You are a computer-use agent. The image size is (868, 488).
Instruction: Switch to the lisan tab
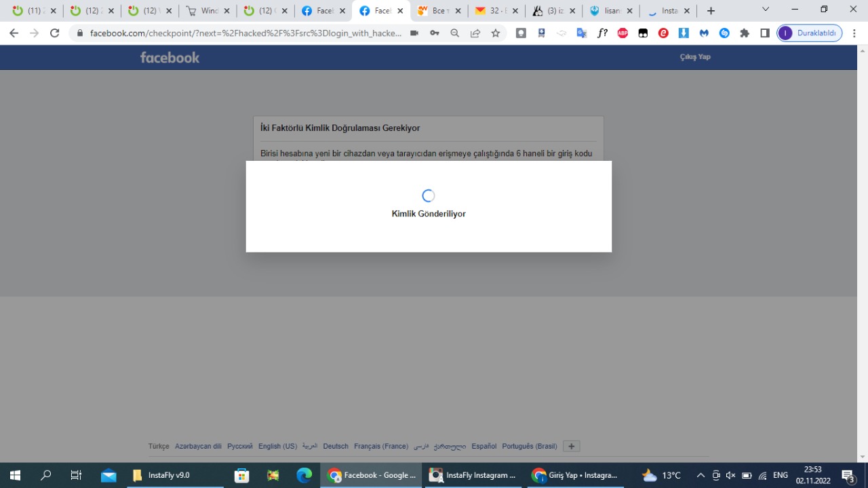(x=612, y=11)
